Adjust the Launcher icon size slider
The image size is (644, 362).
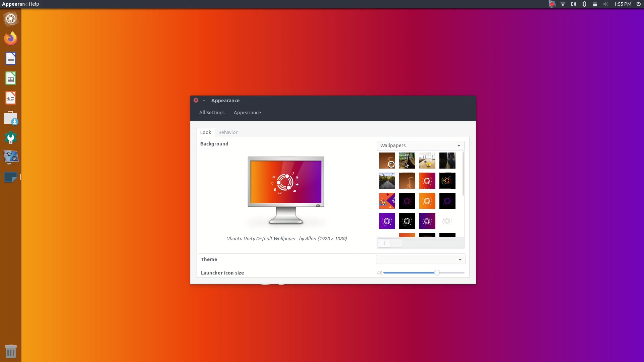[x=436, y=273]
